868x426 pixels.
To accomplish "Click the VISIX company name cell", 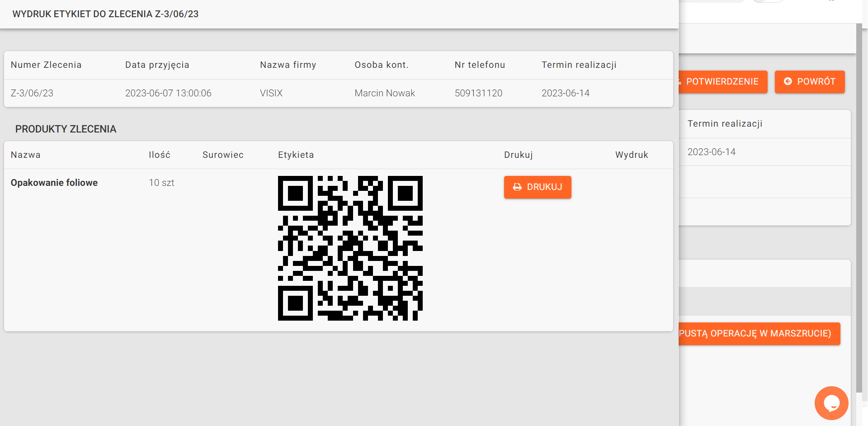I will pyautogui.click(x=271, y=93).
